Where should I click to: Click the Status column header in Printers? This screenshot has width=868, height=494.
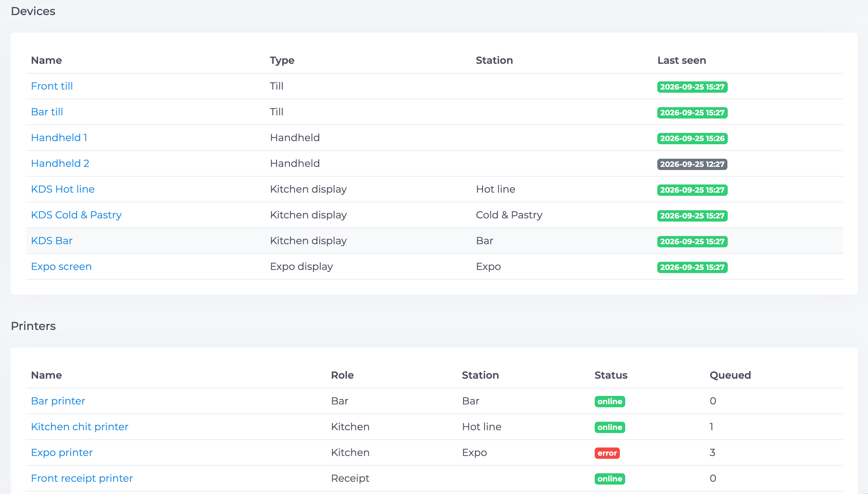point(611,375)
